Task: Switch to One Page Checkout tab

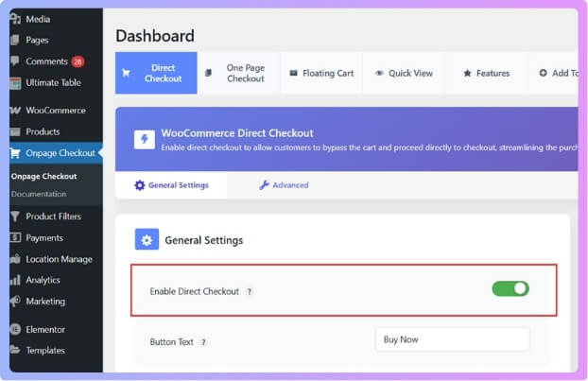Action: tap(238, 73)
